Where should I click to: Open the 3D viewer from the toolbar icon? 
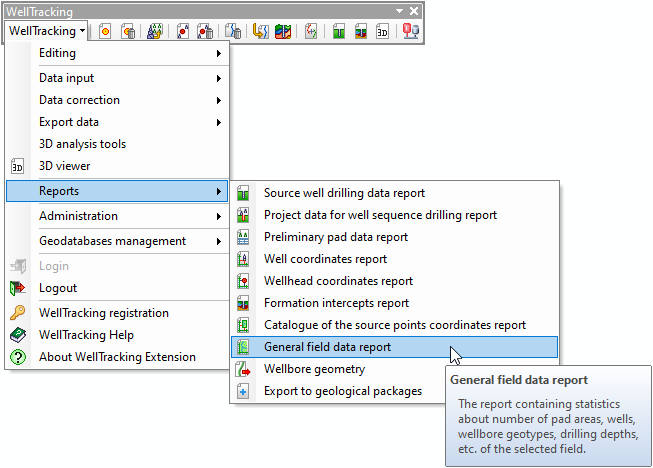point(382,31)
